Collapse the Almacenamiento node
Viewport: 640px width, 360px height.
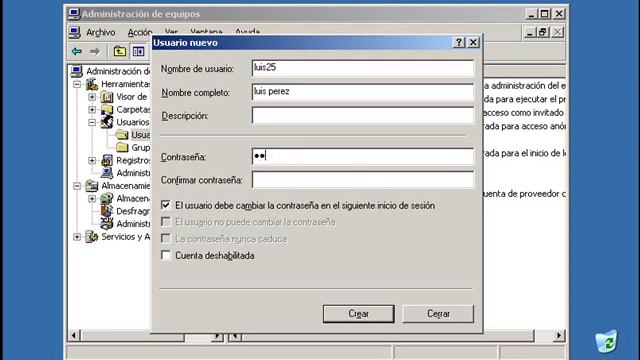coord(77,186)
